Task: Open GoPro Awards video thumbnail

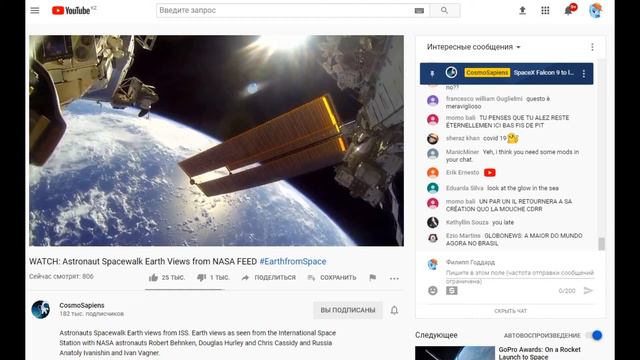Action: point(455,353)
